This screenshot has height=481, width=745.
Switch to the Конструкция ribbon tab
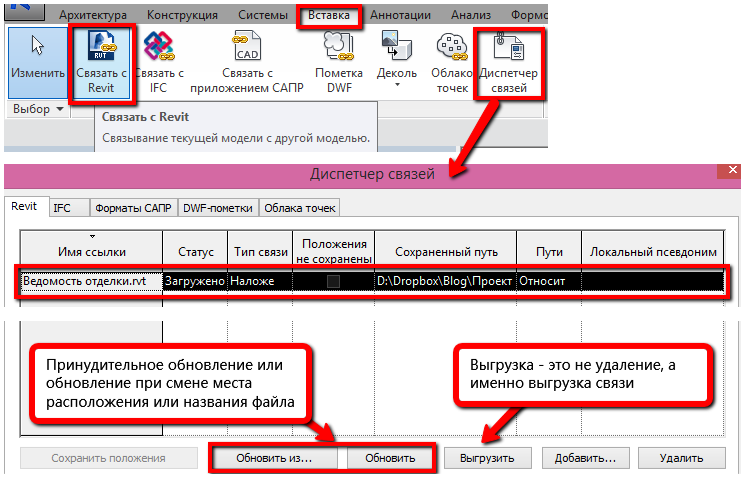(x=182, y=15)
